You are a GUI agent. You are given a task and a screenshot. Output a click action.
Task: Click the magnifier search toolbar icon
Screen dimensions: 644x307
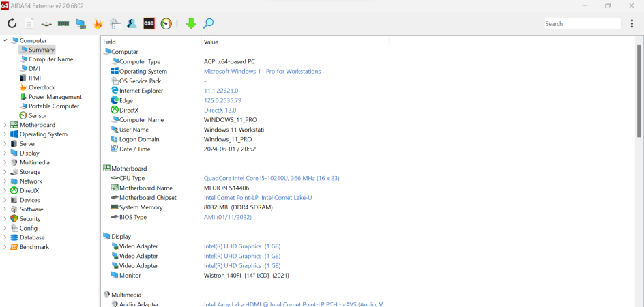click(208, 23)
